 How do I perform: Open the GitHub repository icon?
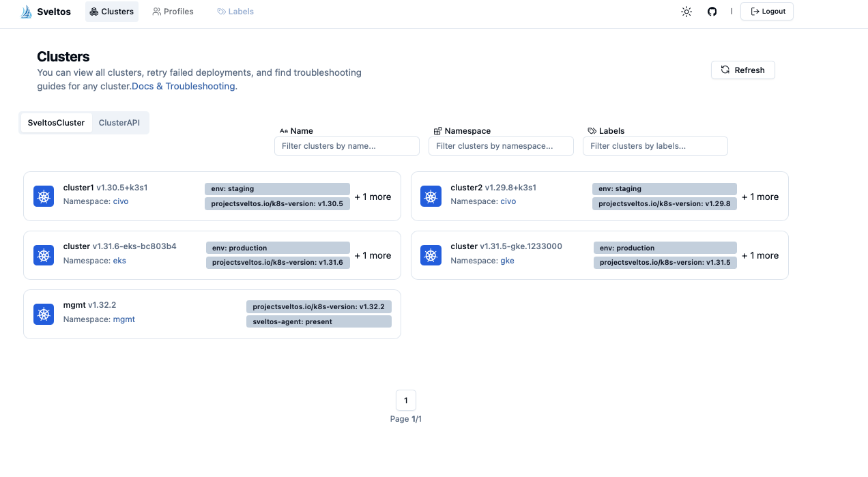[x=712, y=12]
